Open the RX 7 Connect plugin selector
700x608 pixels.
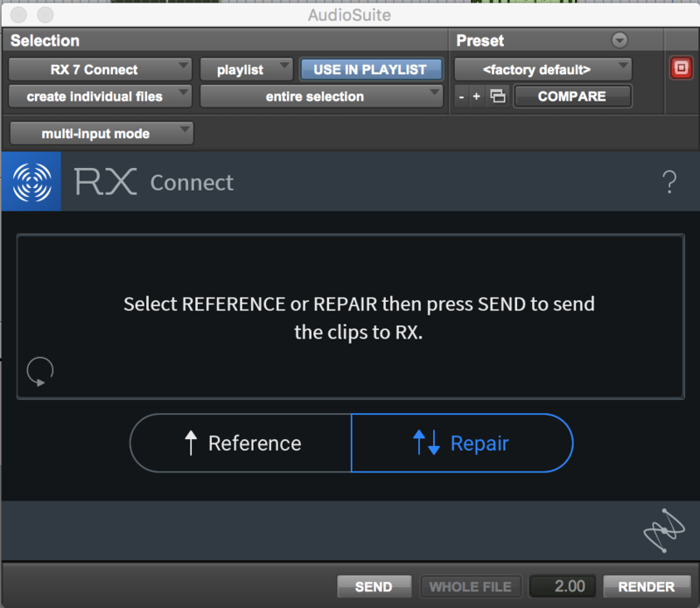pos(100,70)
